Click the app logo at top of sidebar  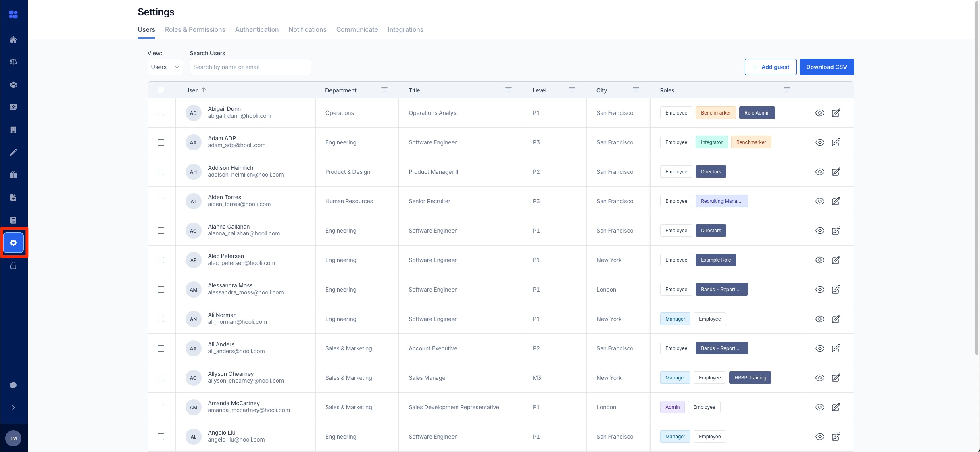(x=13, y=15)
